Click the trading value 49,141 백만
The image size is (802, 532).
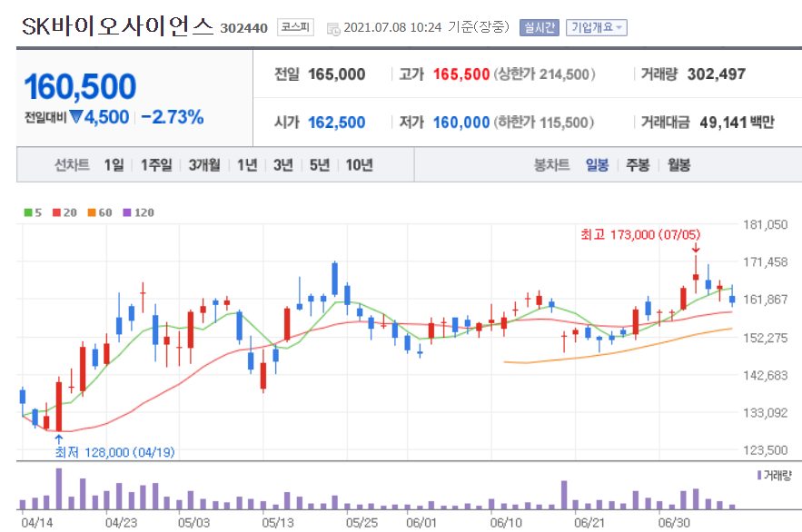[737, 123]
